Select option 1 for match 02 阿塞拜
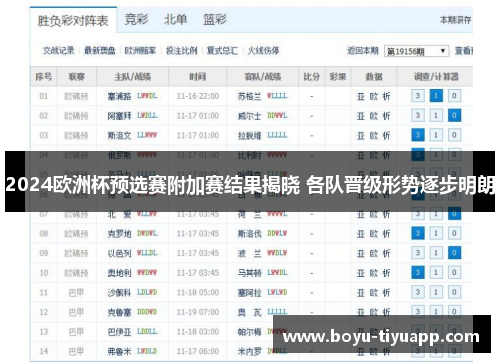500x362 pixels. click(x=436, y=116)
